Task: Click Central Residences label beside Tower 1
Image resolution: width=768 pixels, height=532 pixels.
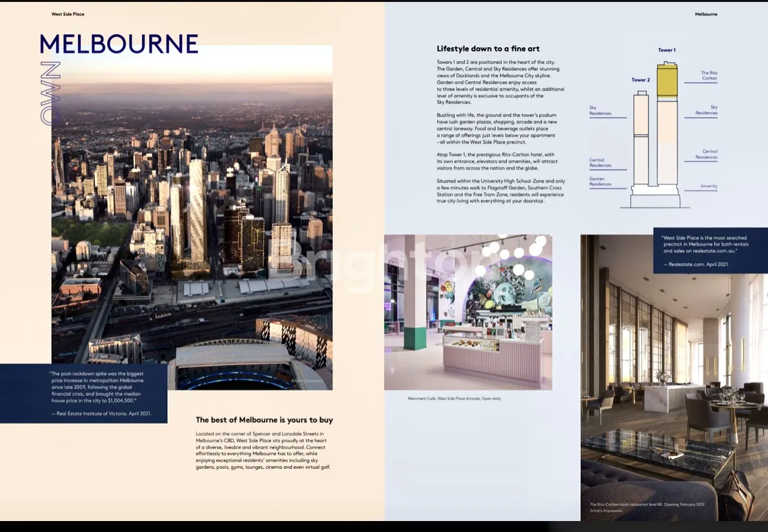Action: click(x=709, y=154)
